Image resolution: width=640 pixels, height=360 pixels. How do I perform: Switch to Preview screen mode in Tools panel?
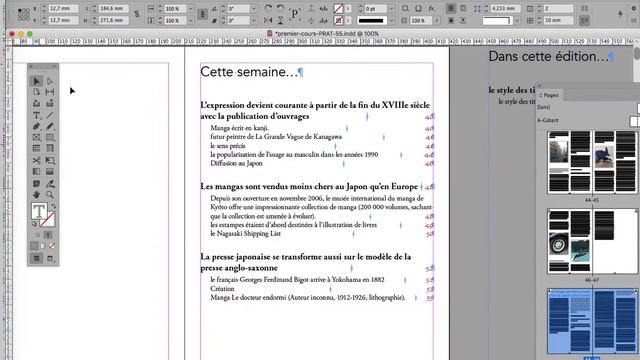tap(50, 258)
